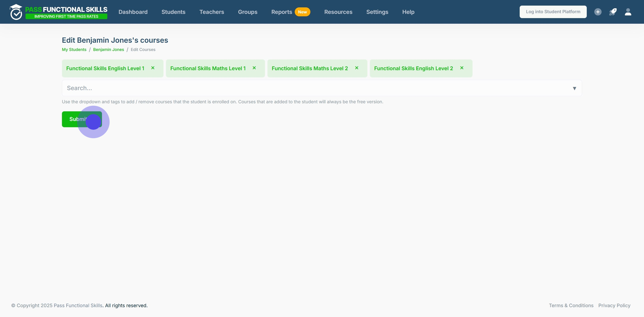644x317 pixels.
Task: Go to the Teachers page
Action: pyautogui.click(x=212, y=12)
